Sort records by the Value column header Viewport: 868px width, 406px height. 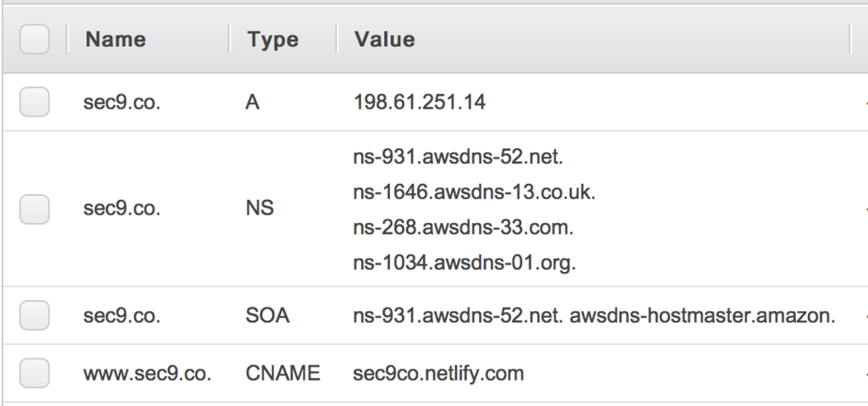(x=385, y=39)
